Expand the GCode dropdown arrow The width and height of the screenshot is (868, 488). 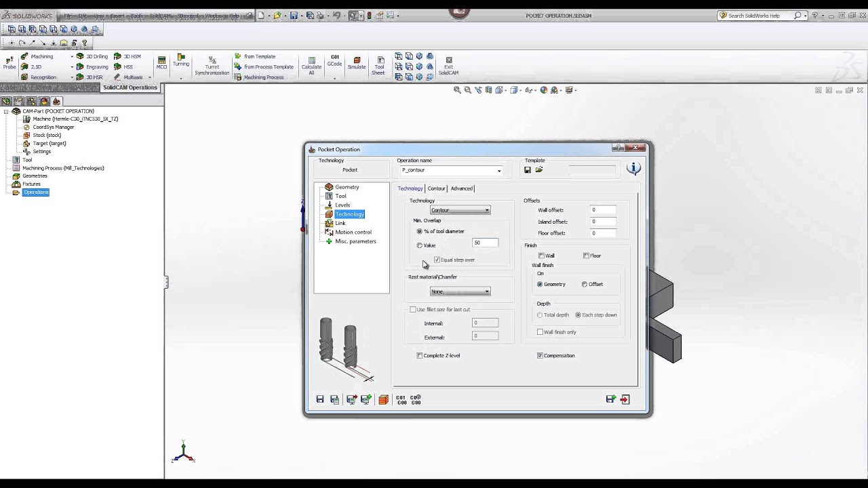334,78
